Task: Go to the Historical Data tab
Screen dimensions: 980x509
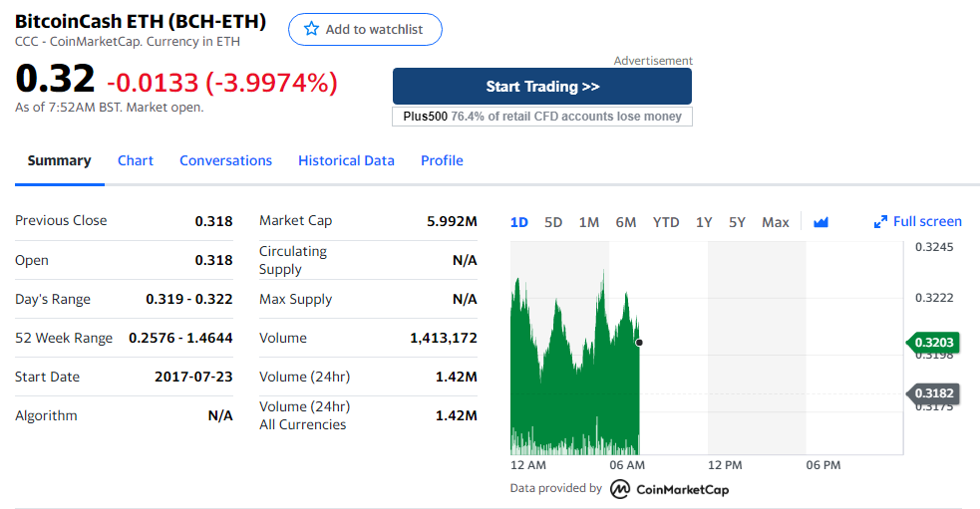Action: tap(346, 160)
